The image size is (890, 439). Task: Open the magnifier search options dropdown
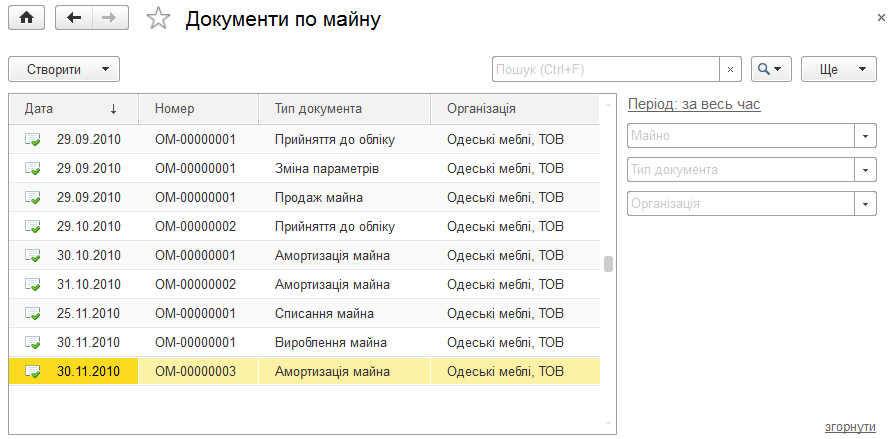click(771, 69)
